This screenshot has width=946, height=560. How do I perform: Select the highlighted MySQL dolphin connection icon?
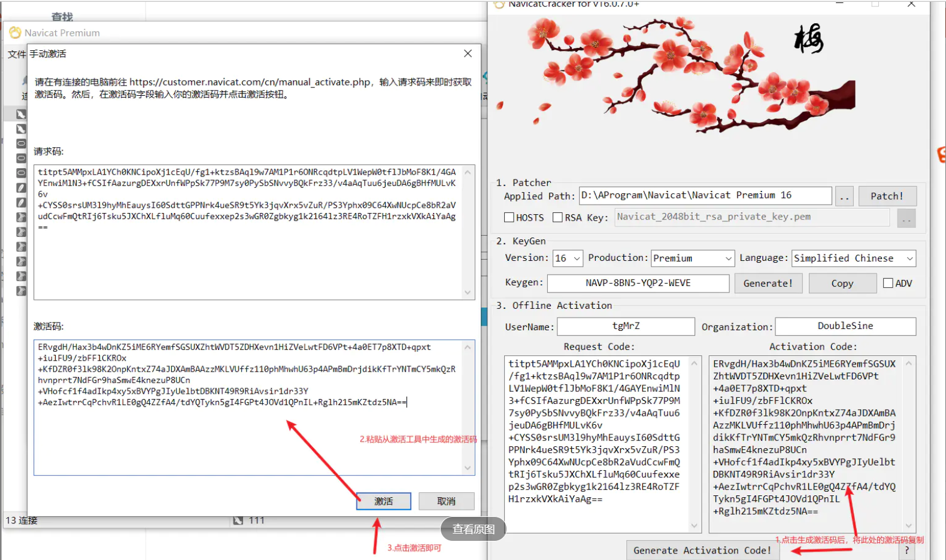tap(21, 114)
